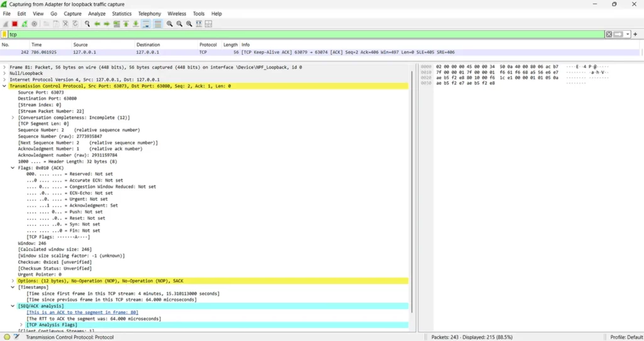Add a display filter button with plus
This screenshot has height=341, width=644.
[635, 35]
